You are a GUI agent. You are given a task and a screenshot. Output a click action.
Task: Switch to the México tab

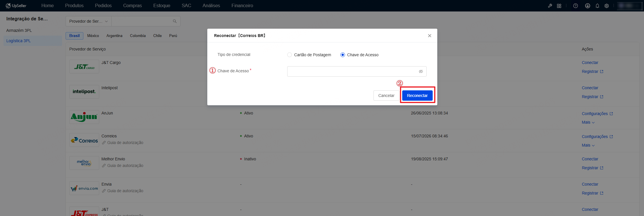coord(93,36)
